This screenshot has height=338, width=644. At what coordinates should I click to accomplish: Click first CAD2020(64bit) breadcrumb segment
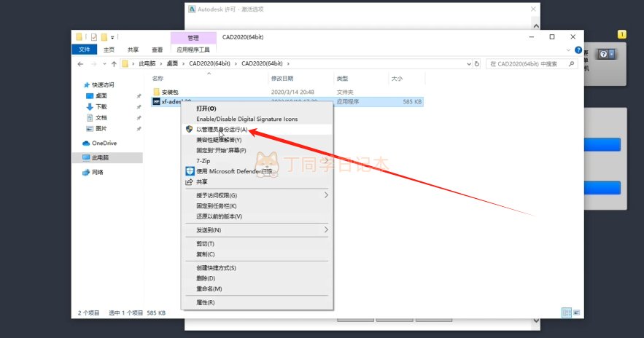coord(209,63)
